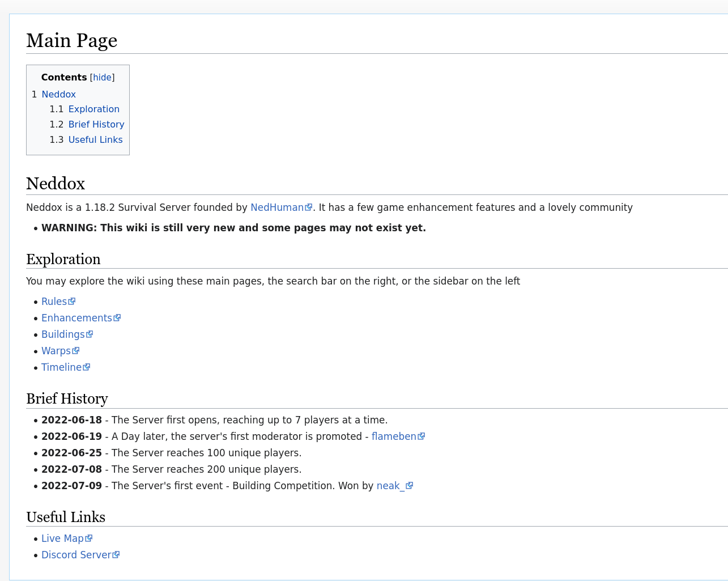The image size is (728, 581).
Task: Go to Brief History in contents box
Action: click(96, 125)
